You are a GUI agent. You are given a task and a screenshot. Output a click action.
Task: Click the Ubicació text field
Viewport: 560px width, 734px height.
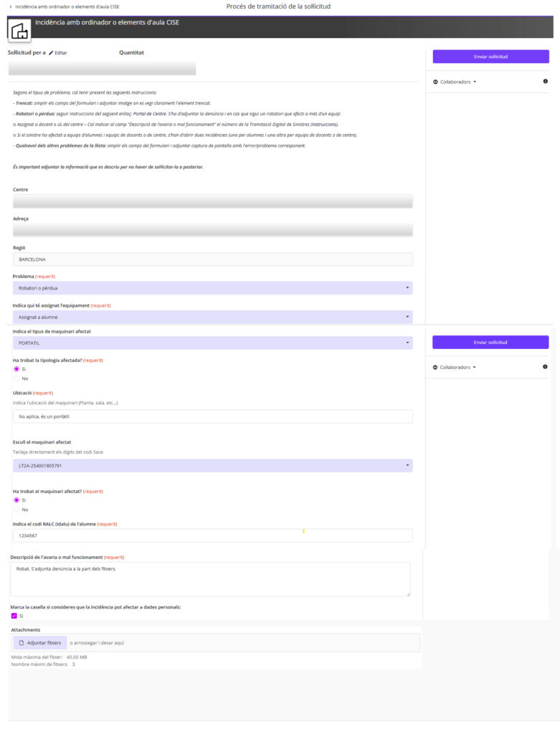212,416
